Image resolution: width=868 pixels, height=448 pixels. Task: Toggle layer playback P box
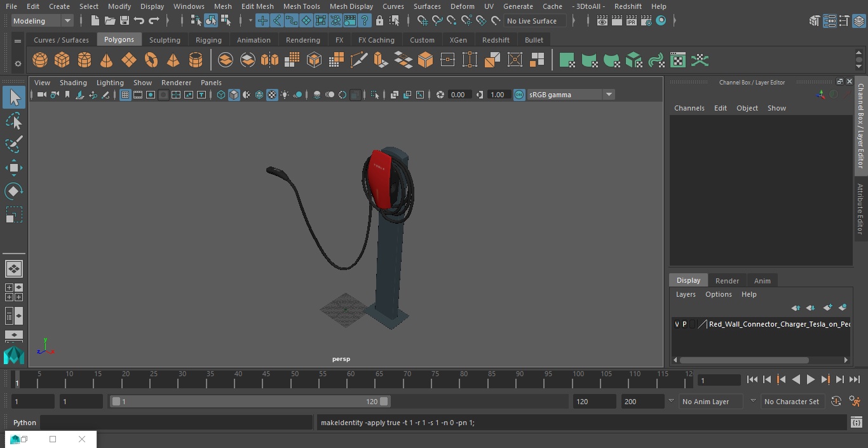(684, 324)
